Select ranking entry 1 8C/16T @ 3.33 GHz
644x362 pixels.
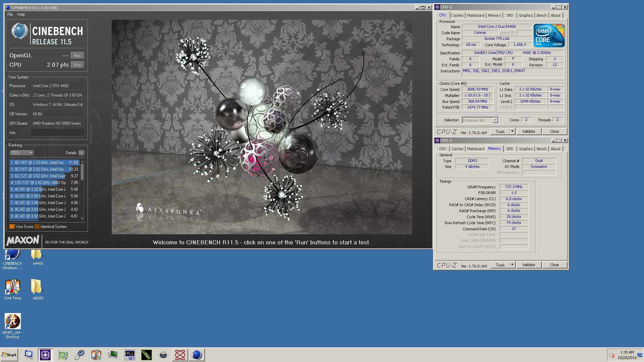[44, 163]
